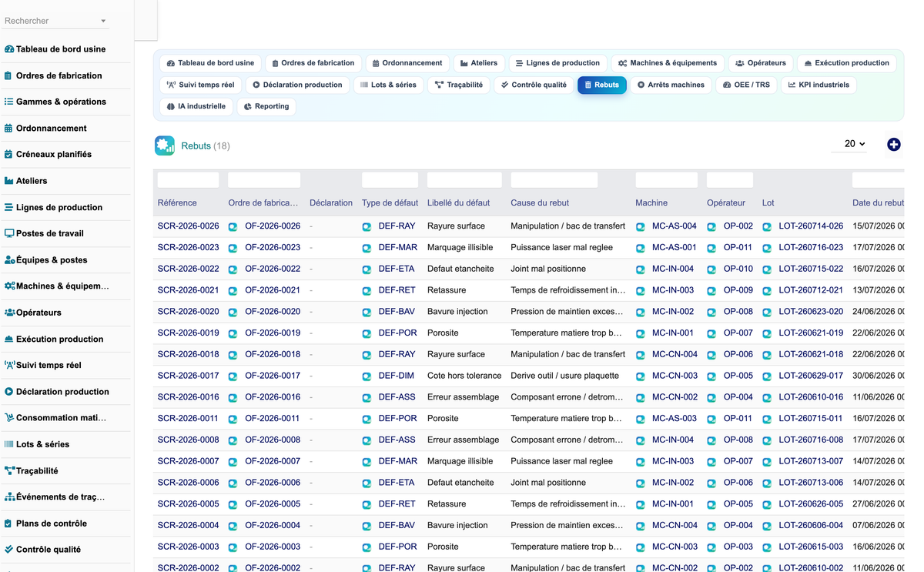The width and height of the screenshot is (924, 572).
Task: Open Plans de contrôle in sidebar
Action: (51, 523)
